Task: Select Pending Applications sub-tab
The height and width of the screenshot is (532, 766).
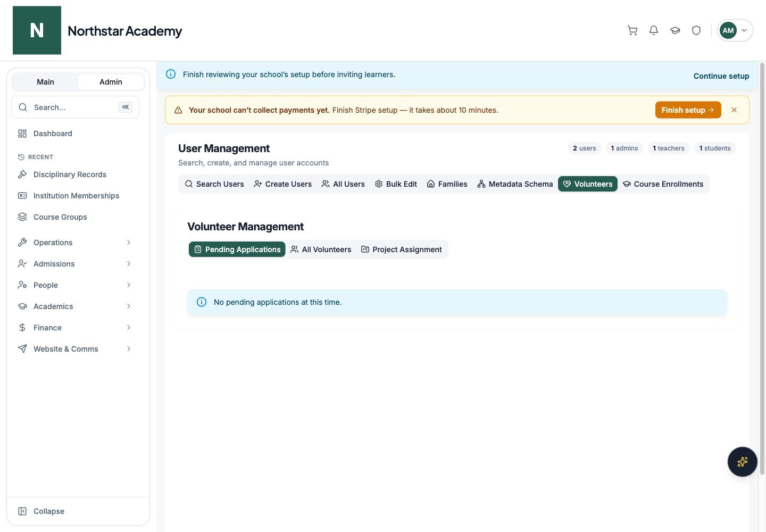Action: point(237,250)
